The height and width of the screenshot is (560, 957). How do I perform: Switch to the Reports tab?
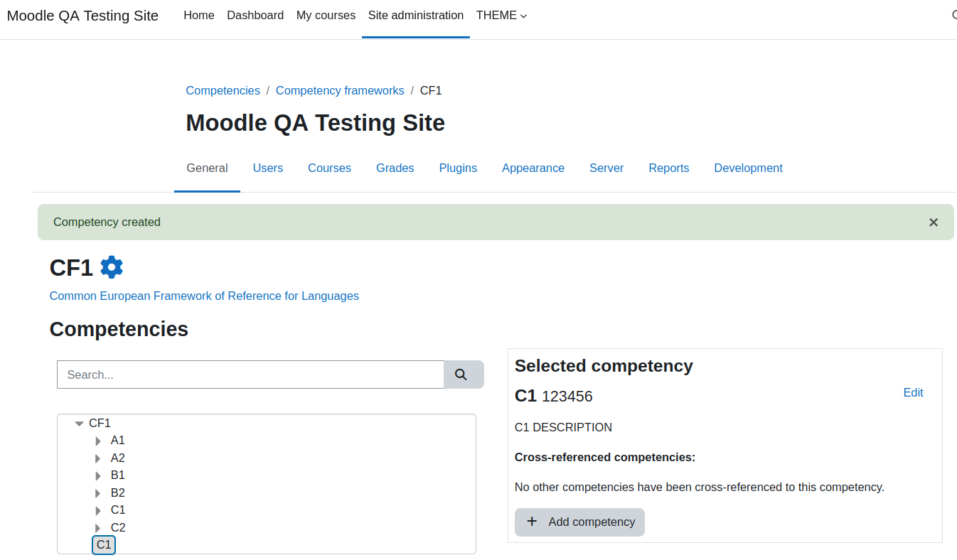click(669, 168)
